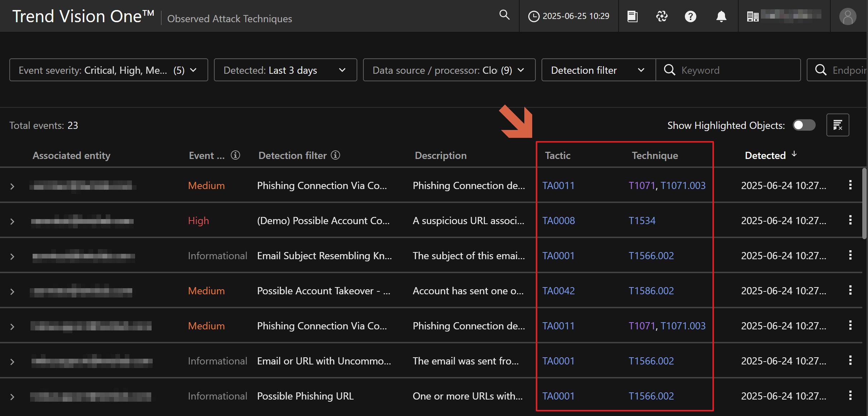
Task: Open the more options menu for the T1534 row
Action: click(850, 220)
